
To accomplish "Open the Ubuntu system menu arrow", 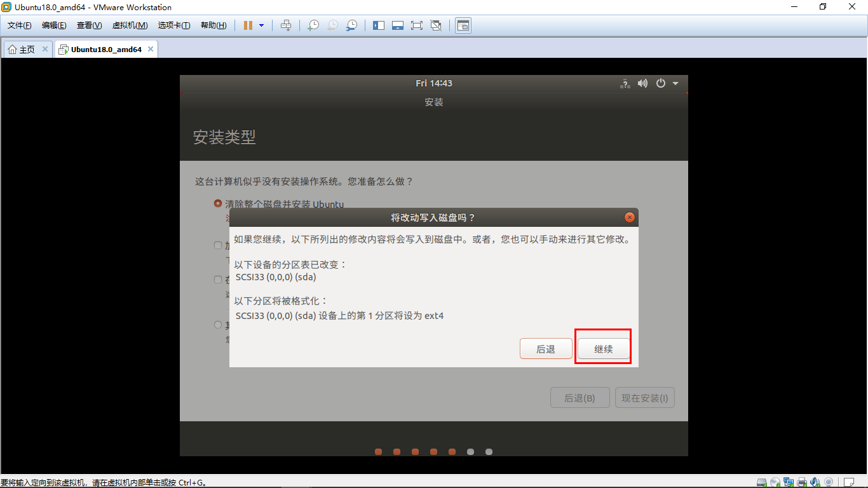I will (675, 83).
